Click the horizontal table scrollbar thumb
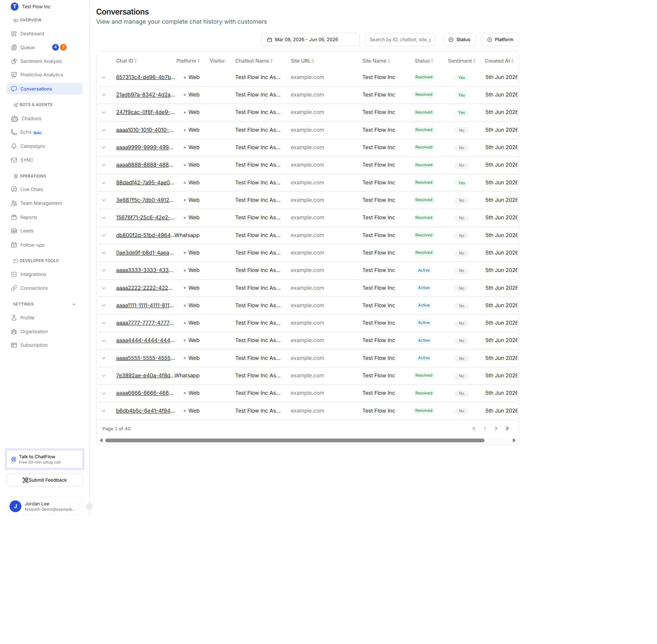 (296, 442)
